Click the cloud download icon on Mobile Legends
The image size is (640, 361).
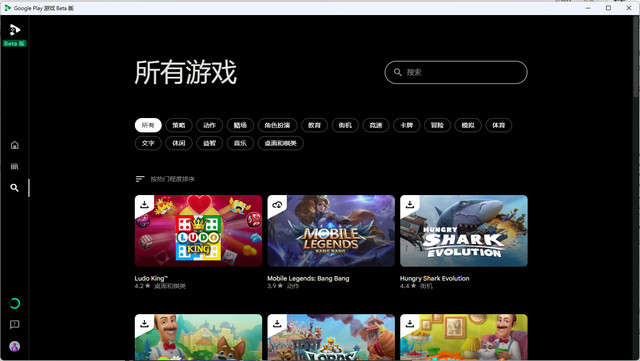pos(277,204)
